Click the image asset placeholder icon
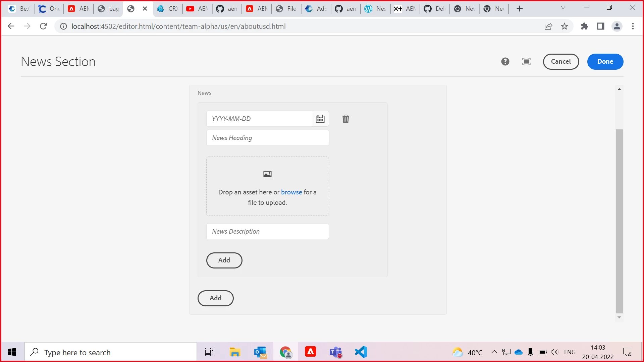Screen dimensions: 644x362 point(267,174)
